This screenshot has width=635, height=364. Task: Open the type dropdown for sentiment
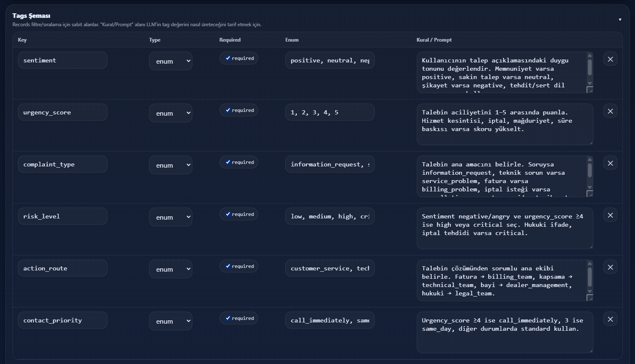(171, 61)
